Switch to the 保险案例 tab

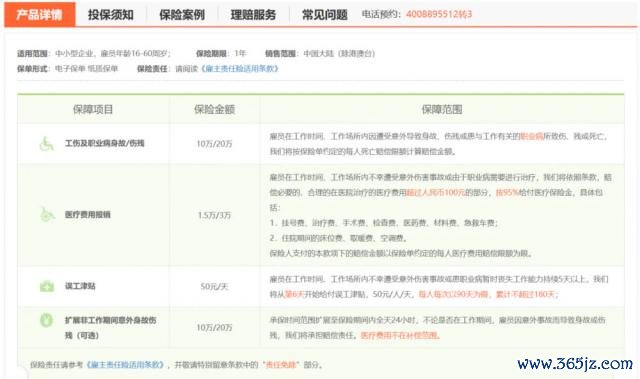click(x=182, y=15)
